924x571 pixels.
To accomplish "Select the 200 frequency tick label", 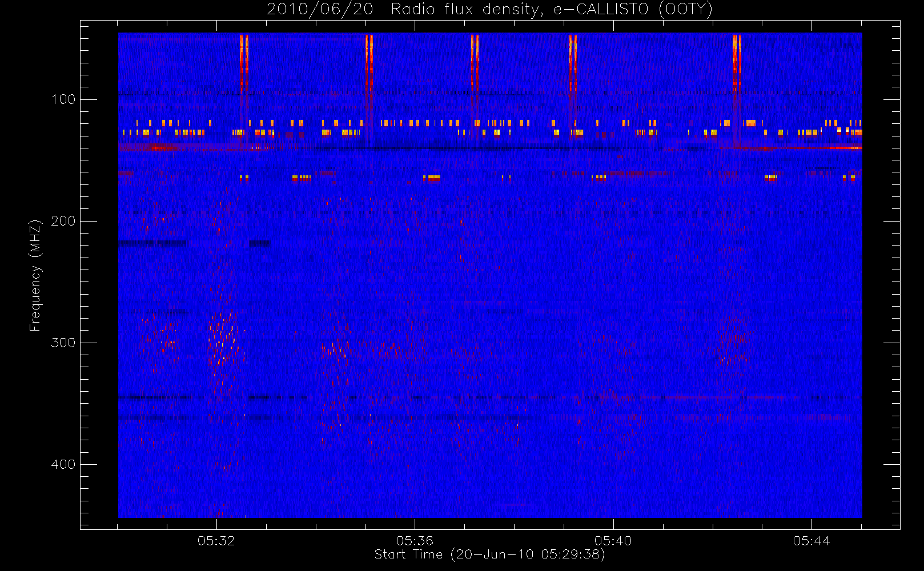I will point(63,221).
